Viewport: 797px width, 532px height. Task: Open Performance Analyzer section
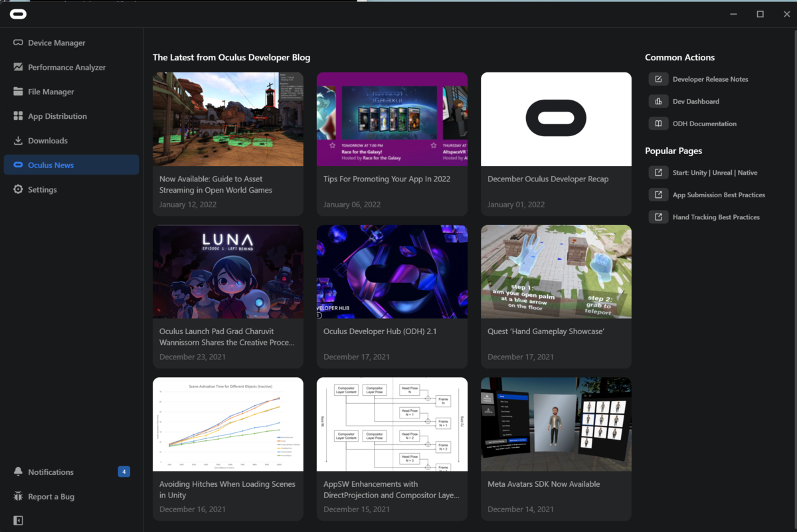point(66,67)
